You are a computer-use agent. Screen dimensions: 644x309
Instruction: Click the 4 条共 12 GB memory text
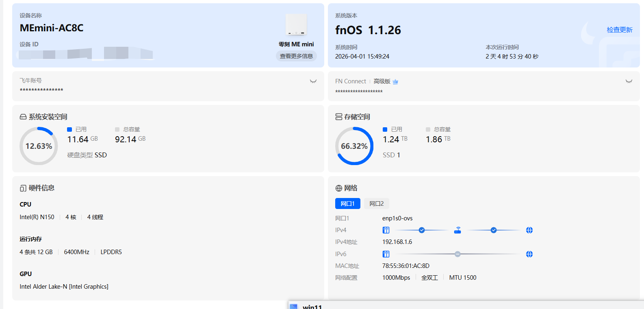(x=36, y=252)
